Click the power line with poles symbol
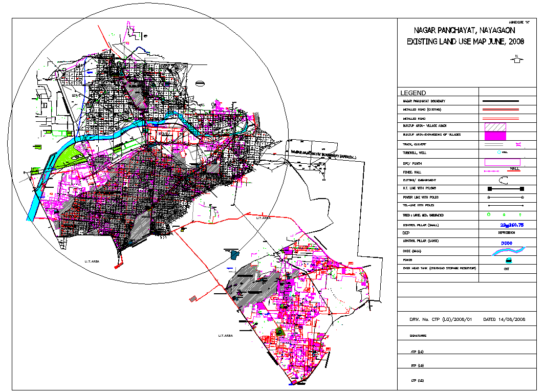This screenshot has height=392, width=544. coord(506,197)
